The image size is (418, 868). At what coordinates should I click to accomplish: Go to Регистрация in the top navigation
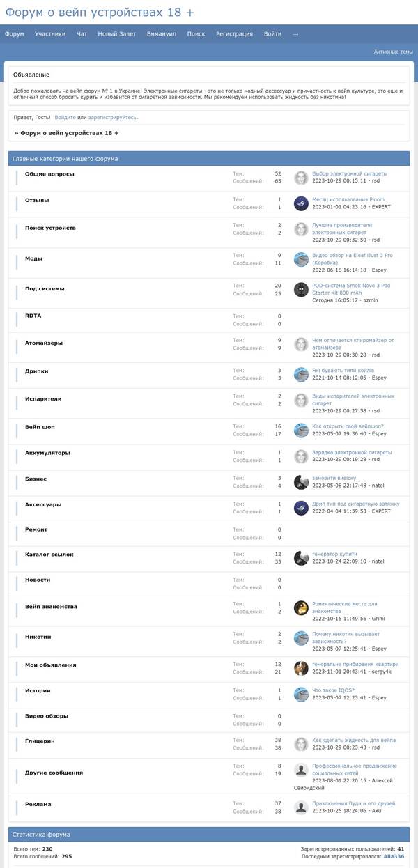point(234,33)
